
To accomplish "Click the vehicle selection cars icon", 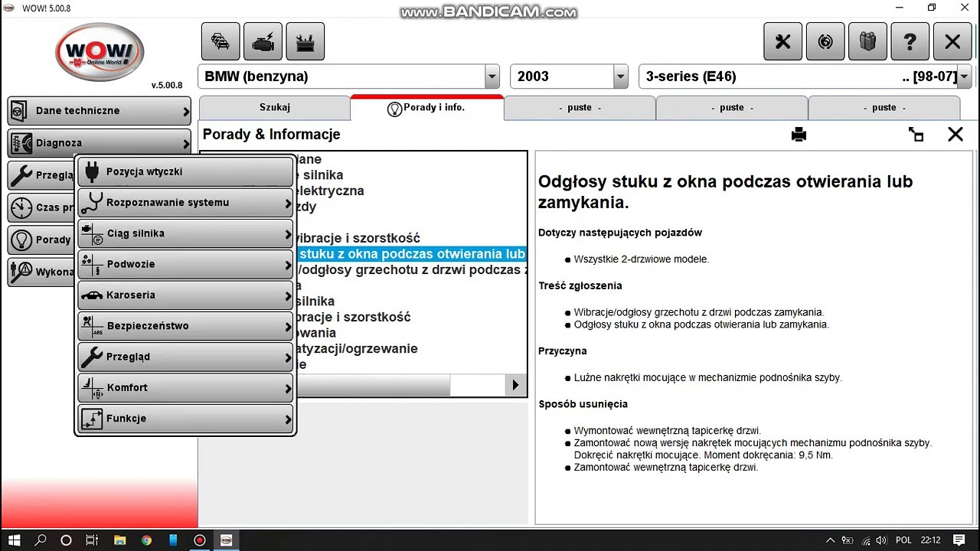I will click(x=220, y=41).
